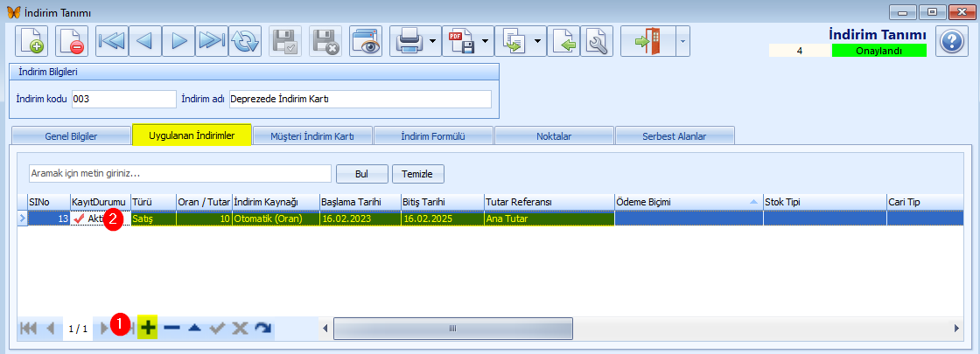Viewport: 980px width, 354px height.
Task: Expand the PDF export dropdown arrow
Action: coord(485,42)
